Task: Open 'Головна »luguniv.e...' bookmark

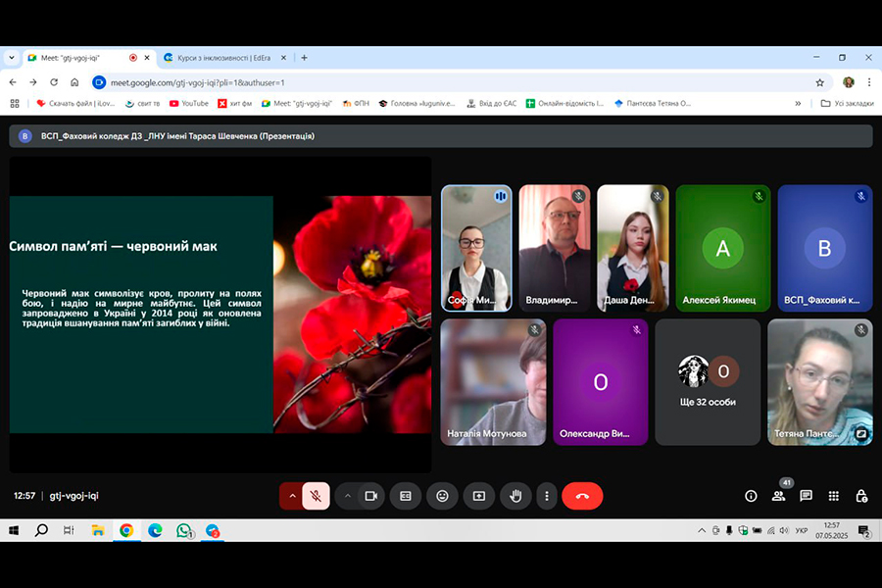Action: [416, 104]
